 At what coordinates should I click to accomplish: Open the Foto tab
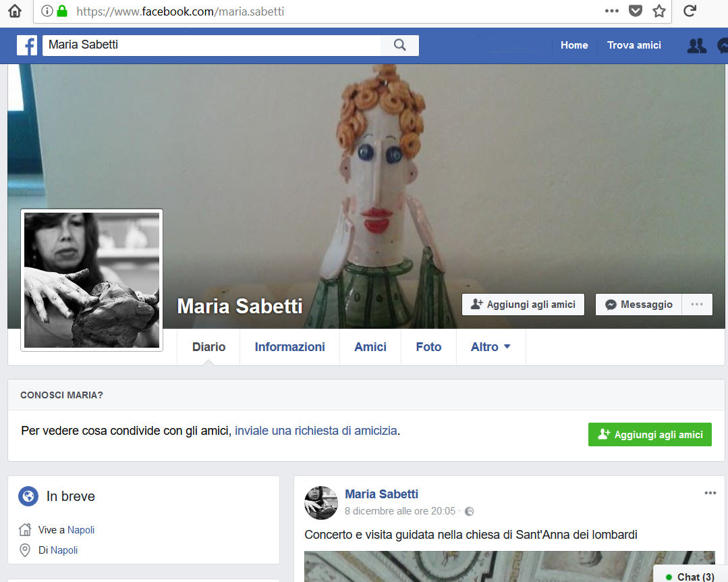click(428, 347)
